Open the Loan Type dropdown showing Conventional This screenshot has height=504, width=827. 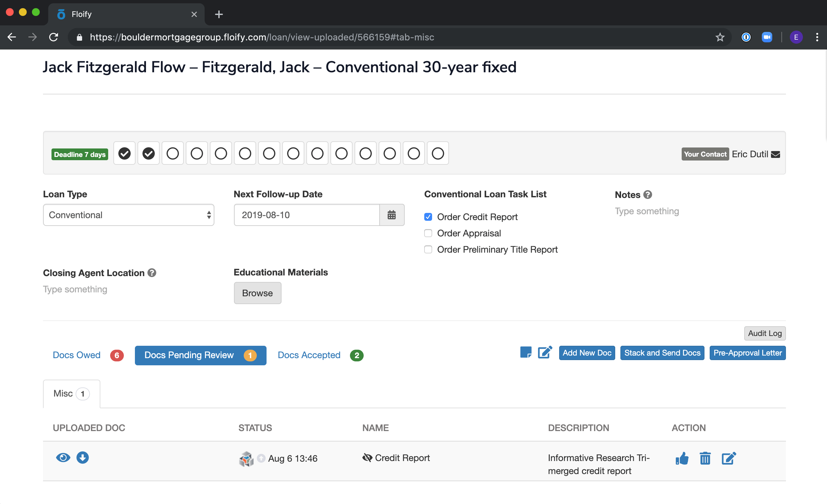click(x=128, y=215)
